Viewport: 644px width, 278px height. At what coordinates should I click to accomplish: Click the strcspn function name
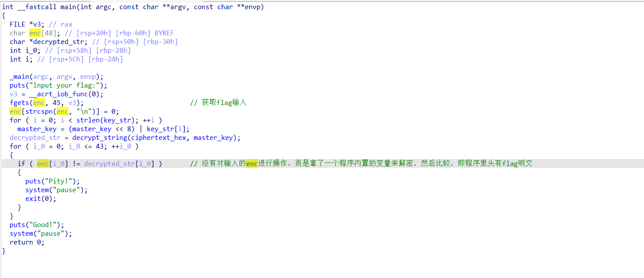tap(39, 112)
